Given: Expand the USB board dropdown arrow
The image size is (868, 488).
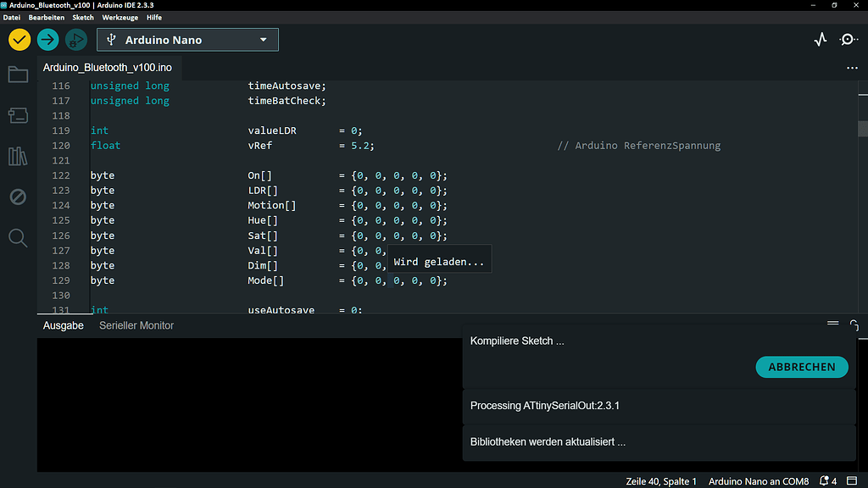Looking at the screenshot, I should click(264, 39).
